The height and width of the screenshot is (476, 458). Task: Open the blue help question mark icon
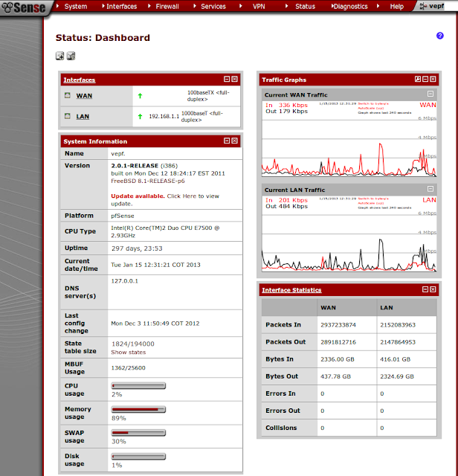point(440,36)
